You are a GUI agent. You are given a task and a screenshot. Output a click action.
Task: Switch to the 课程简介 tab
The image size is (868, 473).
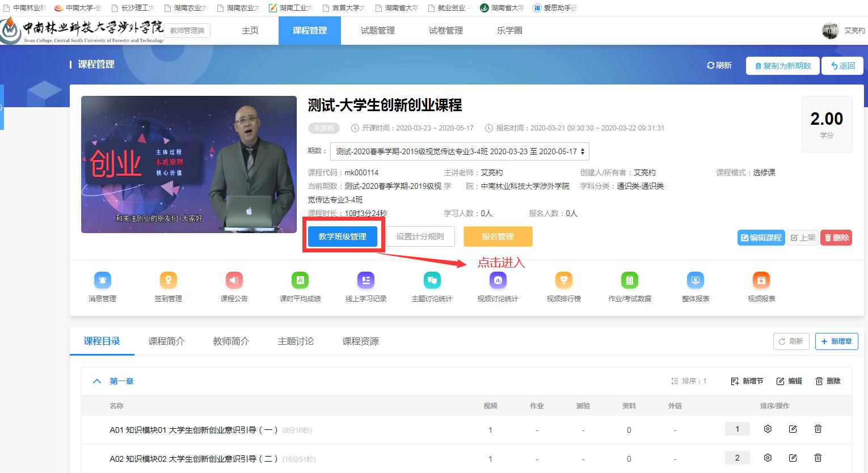click(166, 341)
